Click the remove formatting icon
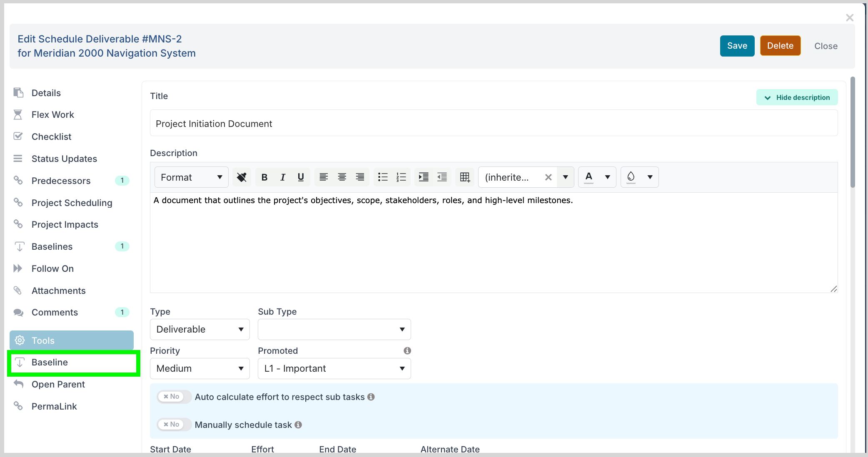Viewport: 868px width, 457px height. tap(242, 177)
